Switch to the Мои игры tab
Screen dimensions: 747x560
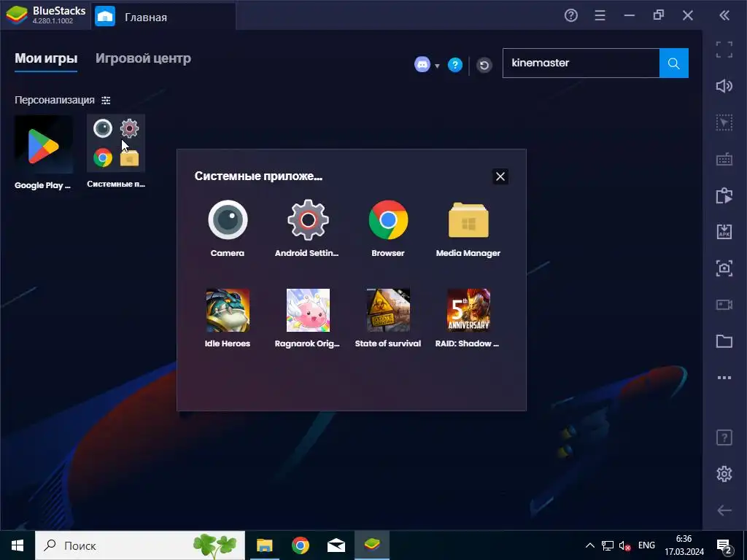click(x=46, y=58)
